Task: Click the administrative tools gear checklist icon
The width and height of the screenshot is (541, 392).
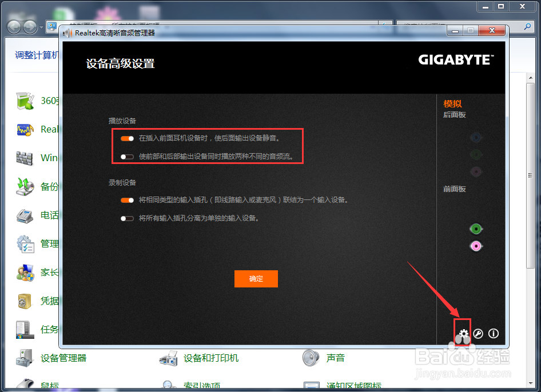Action: [25, 244]
